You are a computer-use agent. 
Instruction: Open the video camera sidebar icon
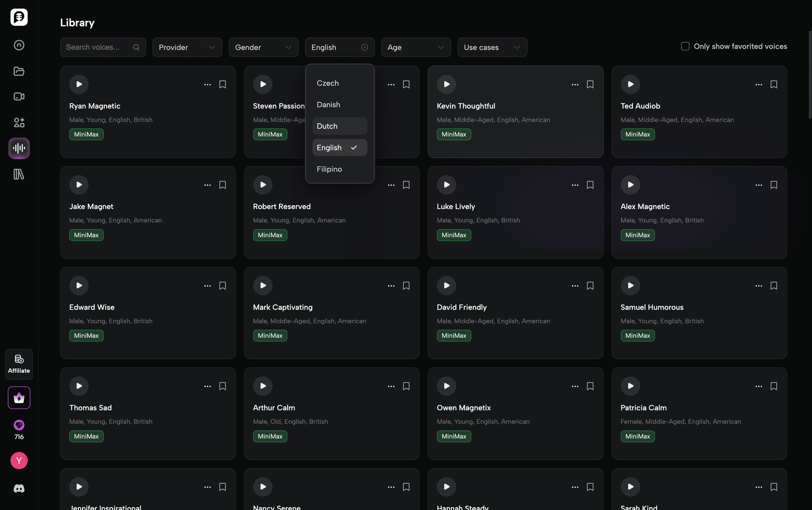tap(19, 97)
